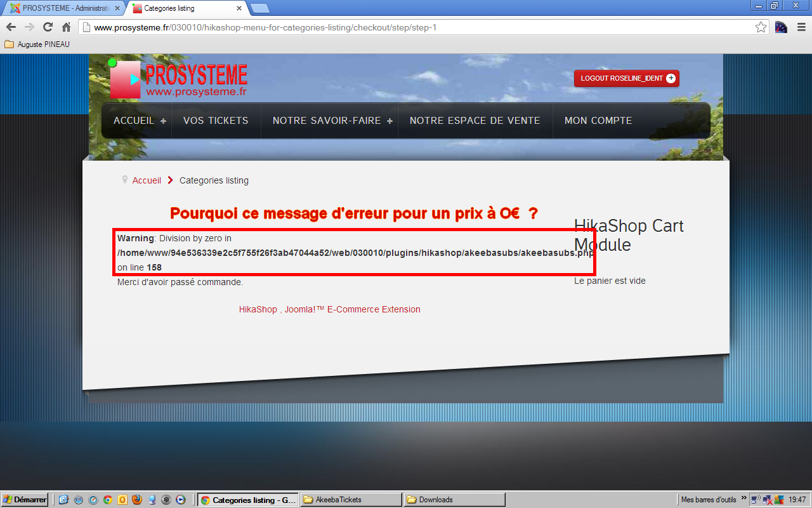812x508 pixels.
Task: Click the first blue quick launch icon
Action: [x=64, y=500]
